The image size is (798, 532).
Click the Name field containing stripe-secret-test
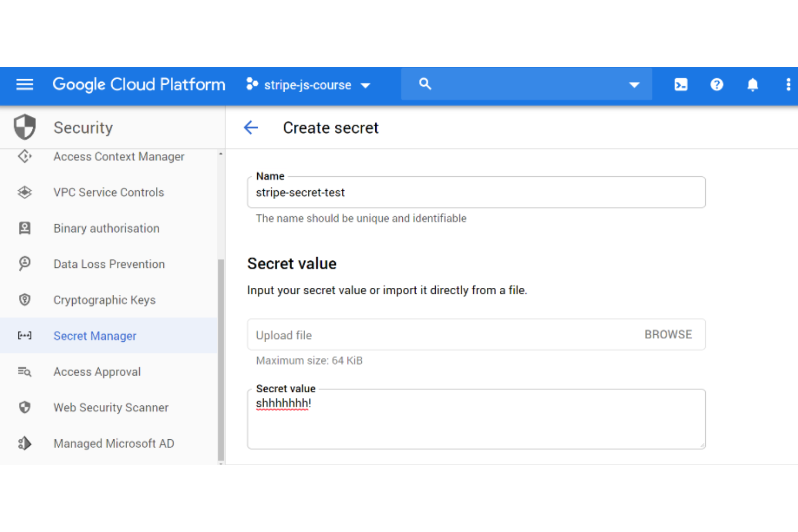click(x=476, y=192)
